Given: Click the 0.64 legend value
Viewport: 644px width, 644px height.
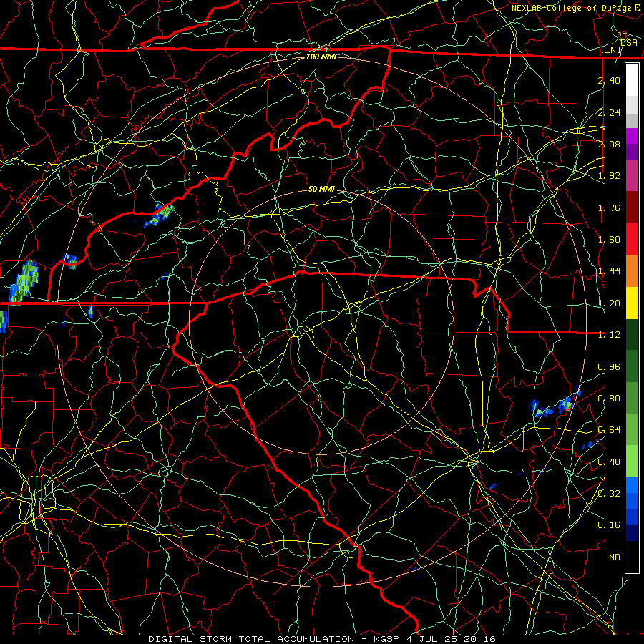Looking at the screenshot, I should click(609, 430).
